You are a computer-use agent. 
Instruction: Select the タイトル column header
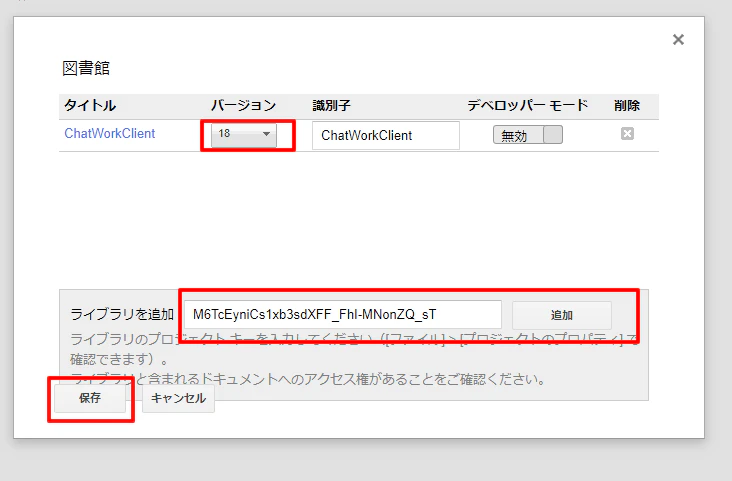point(90,106)
